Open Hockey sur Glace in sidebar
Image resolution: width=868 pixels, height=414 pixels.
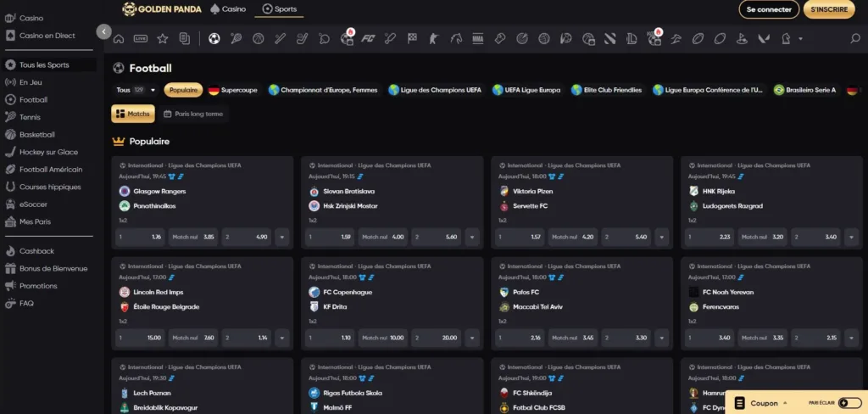[48, 152]
